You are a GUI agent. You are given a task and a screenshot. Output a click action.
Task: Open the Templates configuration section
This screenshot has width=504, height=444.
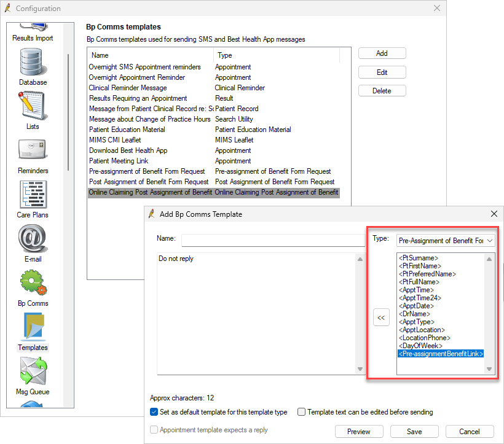[x=33, y=332]
